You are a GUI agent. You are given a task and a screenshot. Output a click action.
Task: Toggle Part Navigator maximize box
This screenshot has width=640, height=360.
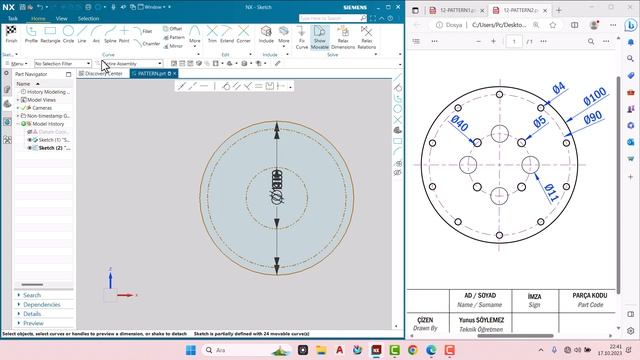[69, 74]
